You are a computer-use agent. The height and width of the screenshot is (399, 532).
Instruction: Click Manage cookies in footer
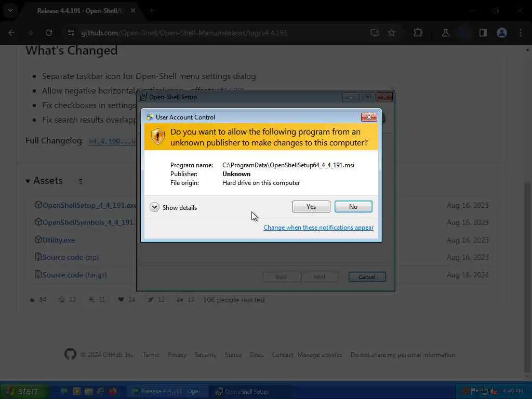point(320,354)
